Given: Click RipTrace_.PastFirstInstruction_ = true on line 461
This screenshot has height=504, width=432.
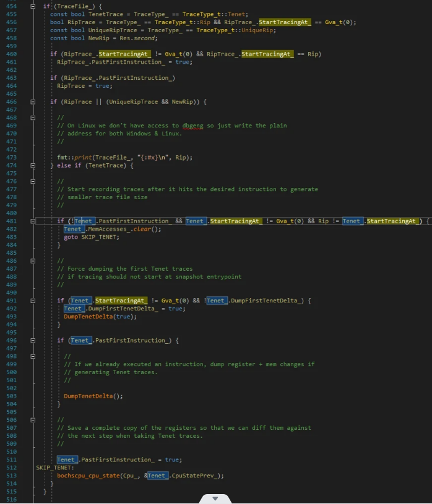Looking at the screenshot, I should click(x=124, y=62).
